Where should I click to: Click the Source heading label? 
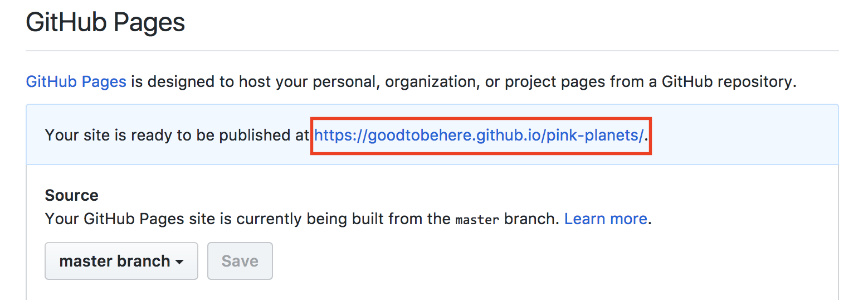pos(71,195)
